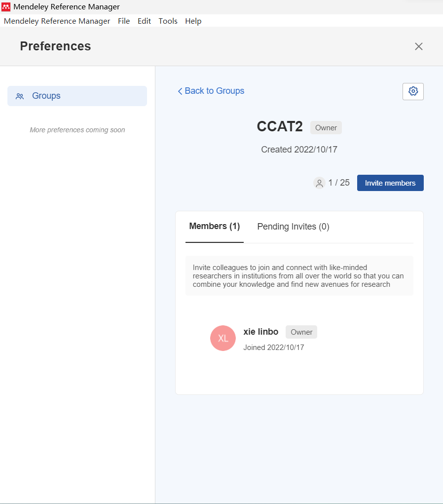Click the 1 / 25 member count text
This screenshot has width=443, height=504.
[339, 183]
